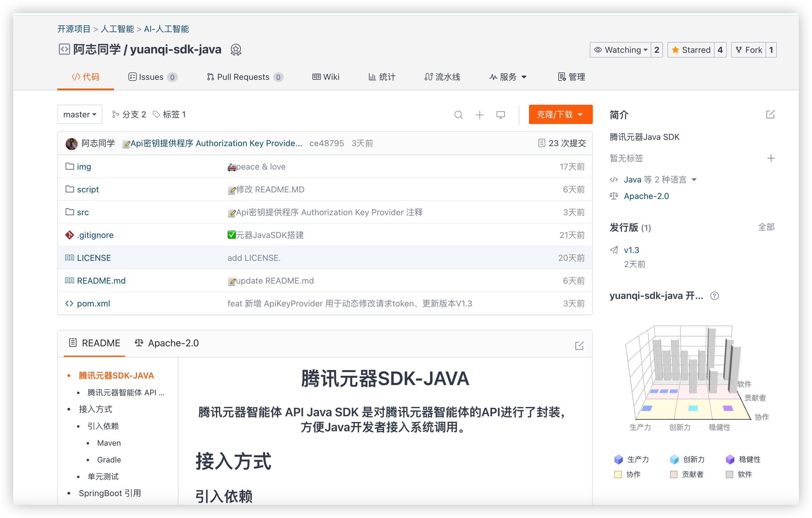
Task: Jump to Maven in README outline
Action: tap(109, 443)
